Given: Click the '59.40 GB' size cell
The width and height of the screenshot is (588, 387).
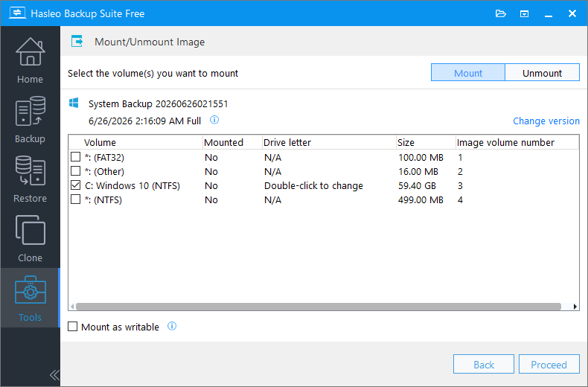Looking at the screenshot, I should tap(417, 185).
